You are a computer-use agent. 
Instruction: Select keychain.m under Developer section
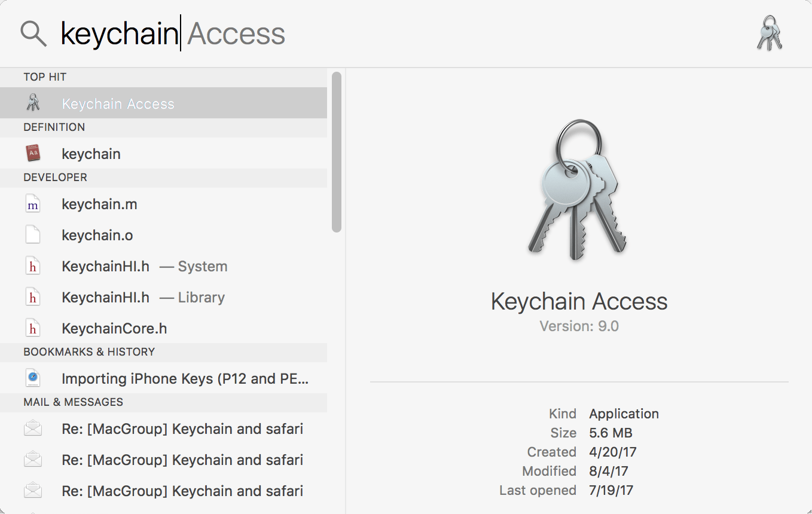[x=99, y=203]
